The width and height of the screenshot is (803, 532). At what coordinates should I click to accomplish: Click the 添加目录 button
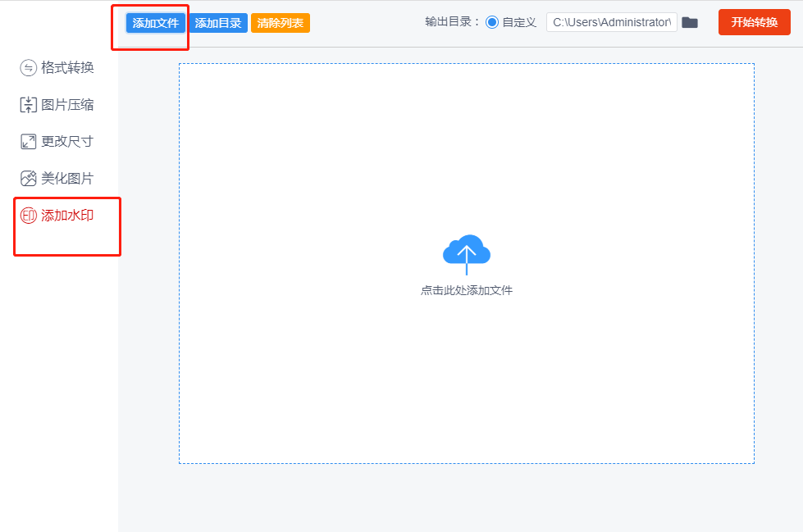click(x=218, y=23)
